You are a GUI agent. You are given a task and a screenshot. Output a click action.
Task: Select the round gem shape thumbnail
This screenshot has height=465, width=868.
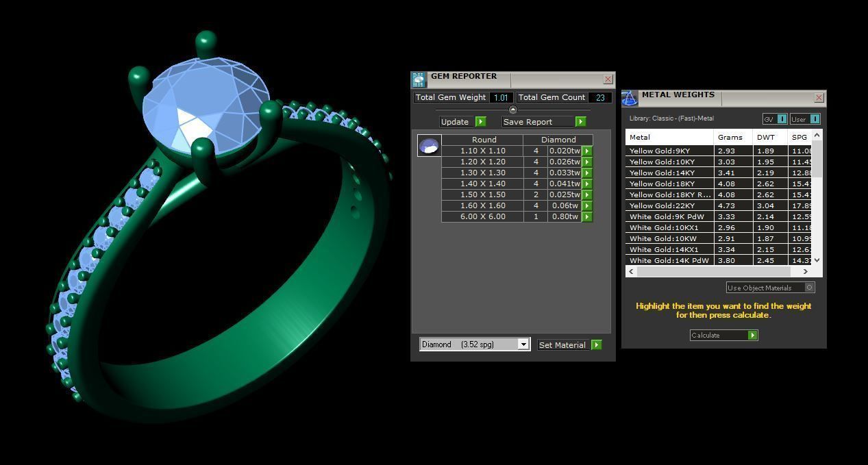429,145
